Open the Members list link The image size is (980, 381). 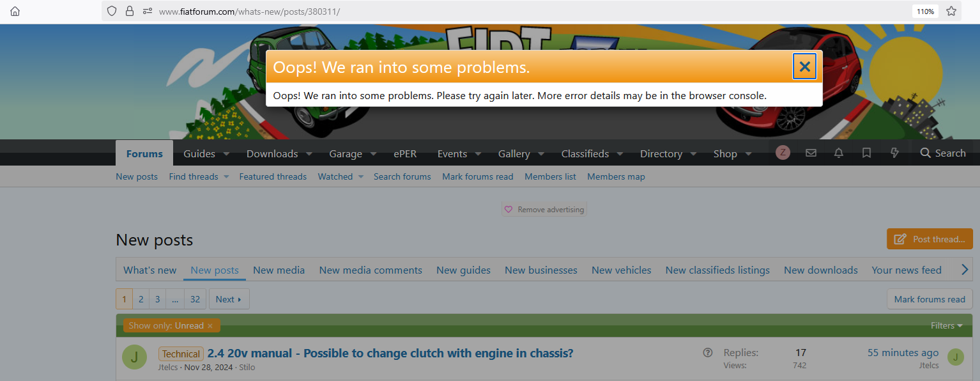[x=550, y=176]
